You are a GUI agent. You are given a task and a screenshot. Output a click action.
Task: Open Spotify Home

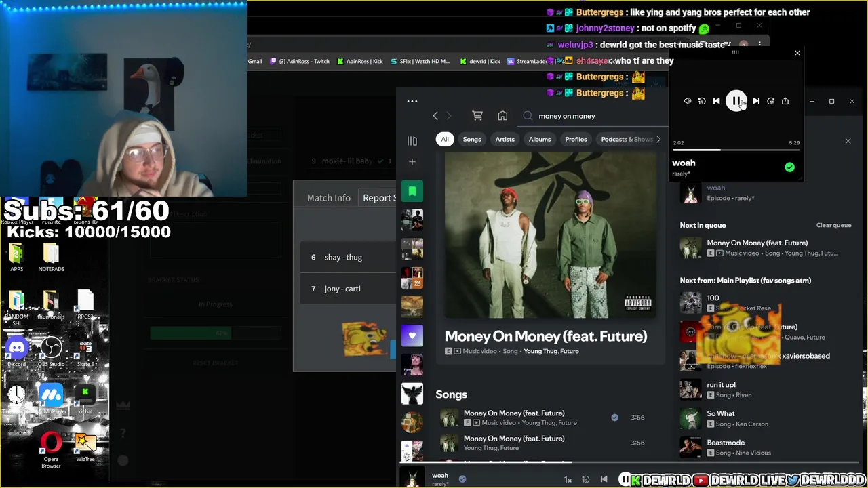tap(502, 116)
